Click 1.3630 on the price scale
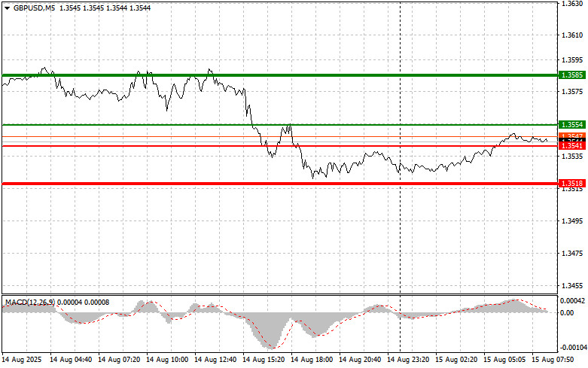This screenshot has height=368, width=588. coord(571,4)
